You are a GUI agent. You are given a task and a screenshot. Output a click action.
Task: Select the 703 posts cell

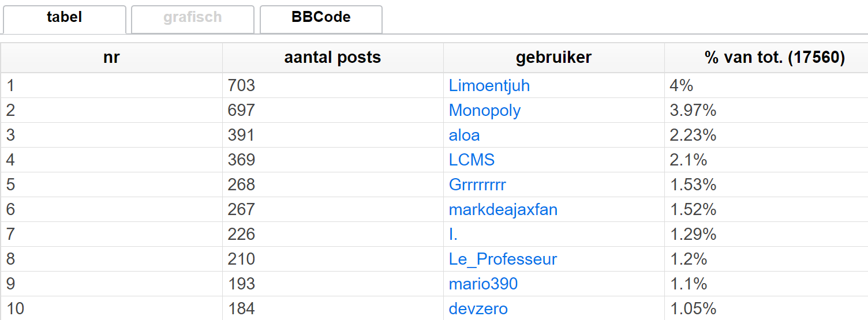pos(333,86)
